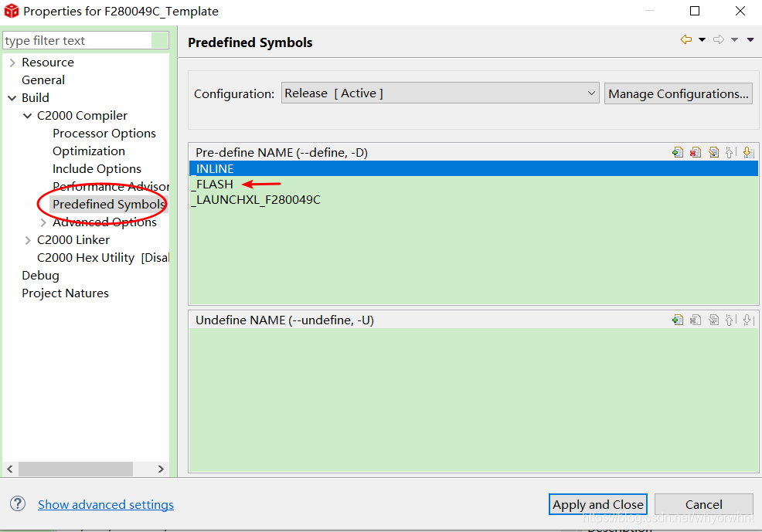
Task: Click Apply and Close
Action: pyautogui.click(x=597, y=504)
